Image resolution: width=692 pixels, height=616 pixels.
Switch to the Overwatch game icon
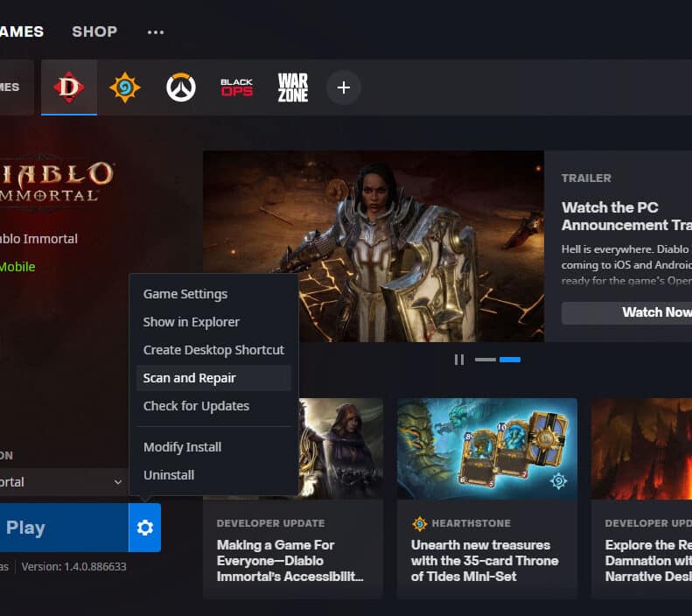pyautogui.click(x=181, y=87)
